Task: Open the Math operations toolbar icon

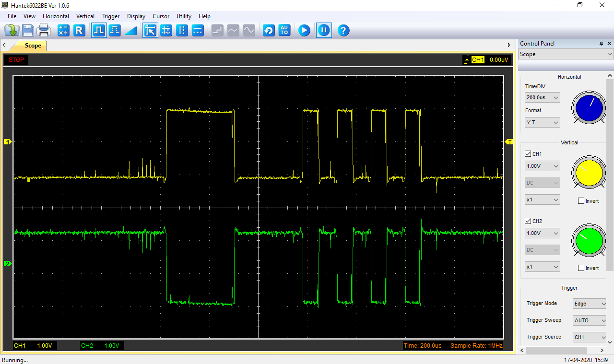Action: coord(63,31)
